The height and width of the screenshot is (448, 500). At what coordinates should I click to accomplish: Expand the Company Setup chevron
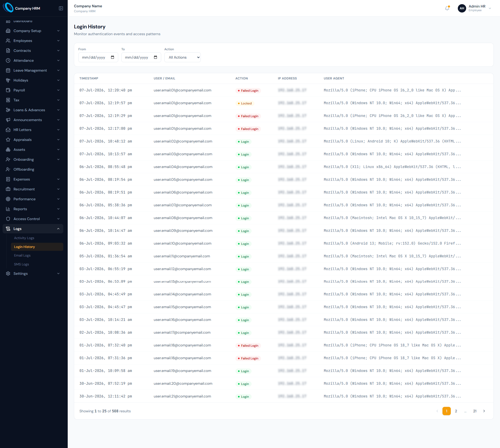pyautogui.click(x=58, y=31)
